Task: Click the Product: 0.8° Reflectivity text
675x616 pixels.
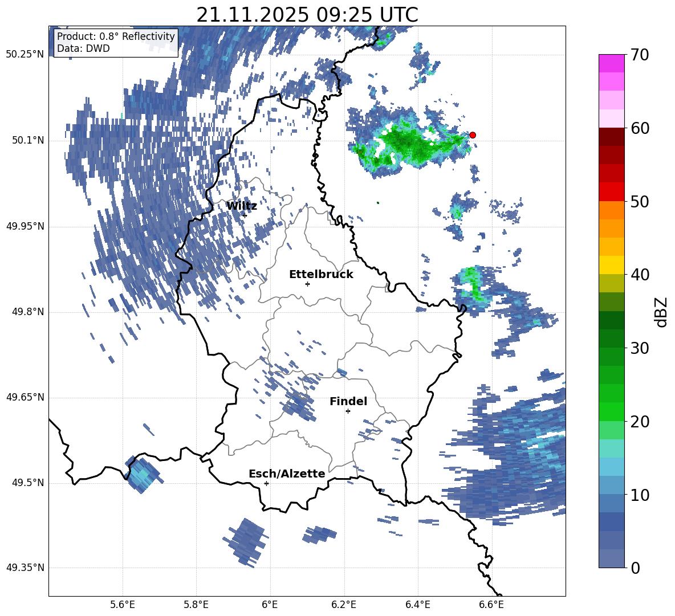Action: tap(116, 36)
